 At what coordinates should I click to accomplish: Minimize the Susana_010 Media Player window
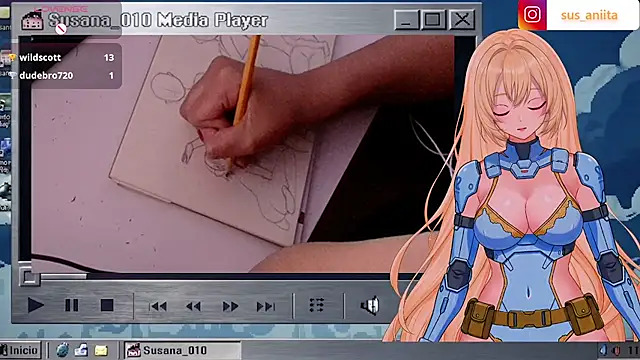pos(406,19)
